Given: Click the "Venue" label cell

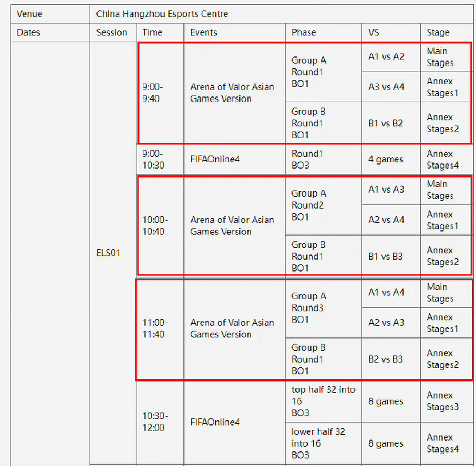Looking at the screenshot, I should (x=50, y=14).
